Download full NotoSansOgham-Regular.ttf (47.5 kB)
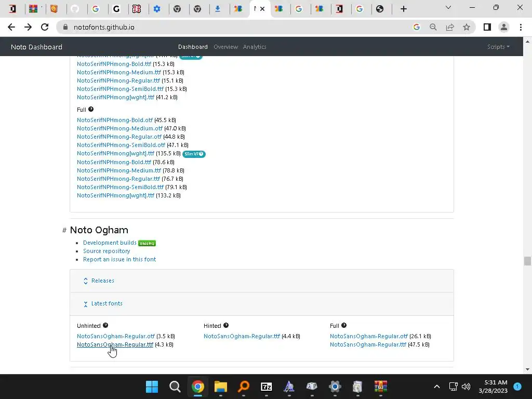Screen dimensions: 532x399 click(368, 344)
